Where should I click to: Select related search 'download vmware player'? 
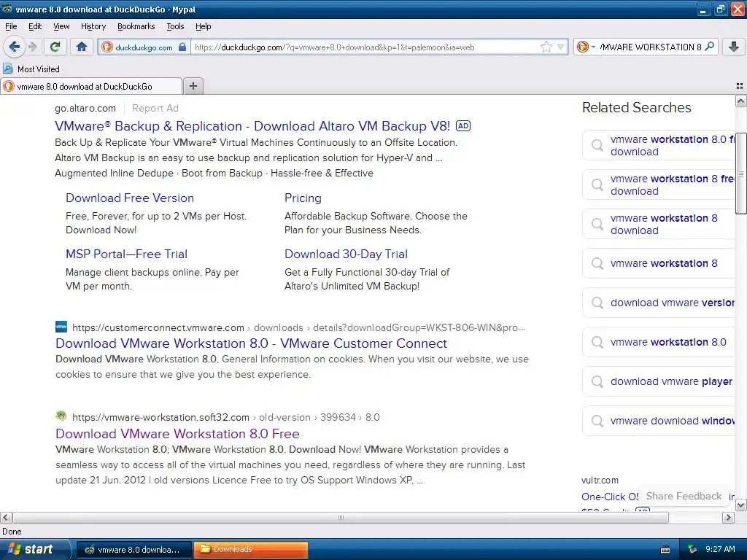(x=659, y=381)
